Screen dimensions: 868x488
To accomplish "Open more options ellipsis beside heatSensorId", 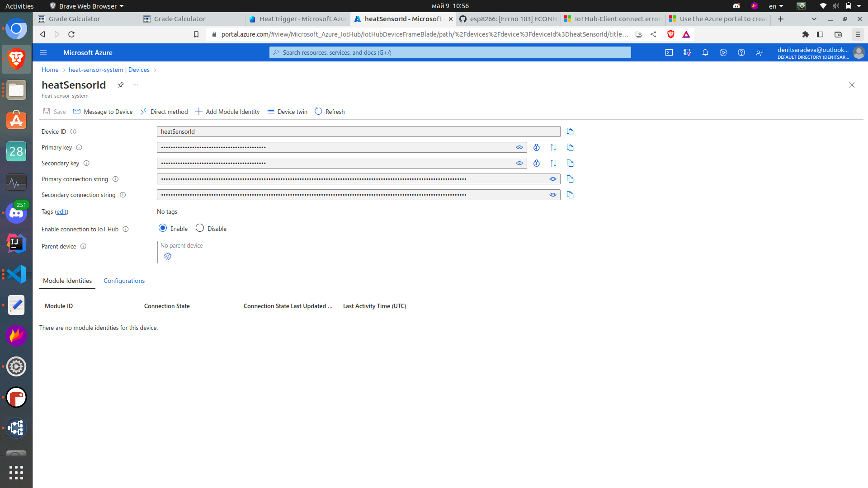I will tap(135, 85).
